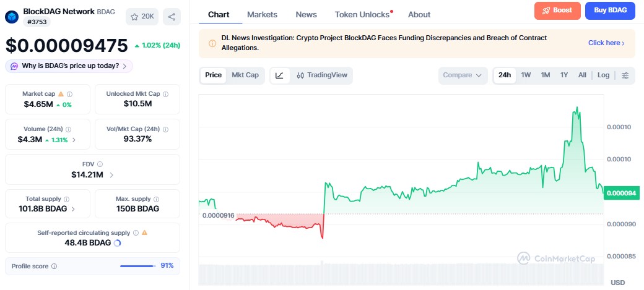
Task: Click the Profile score progress bar
Action: pos(138,267)
